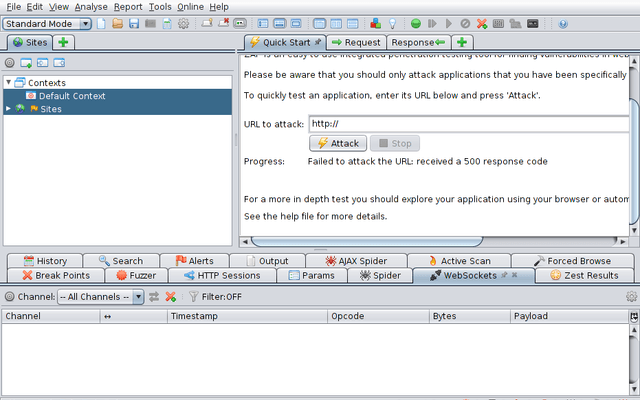Click the New Context icon in Sites panel

tap(26, 63)
